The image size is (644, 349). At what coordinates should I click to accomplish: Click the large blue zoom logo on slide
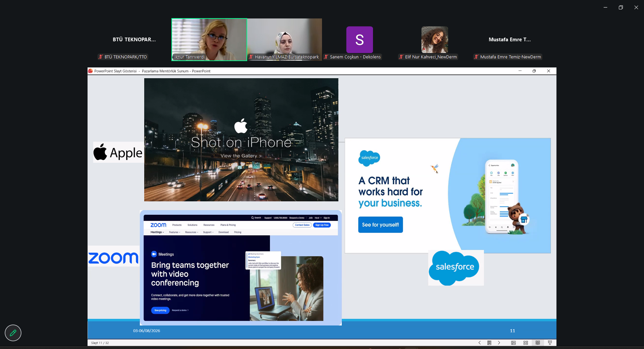113,258
